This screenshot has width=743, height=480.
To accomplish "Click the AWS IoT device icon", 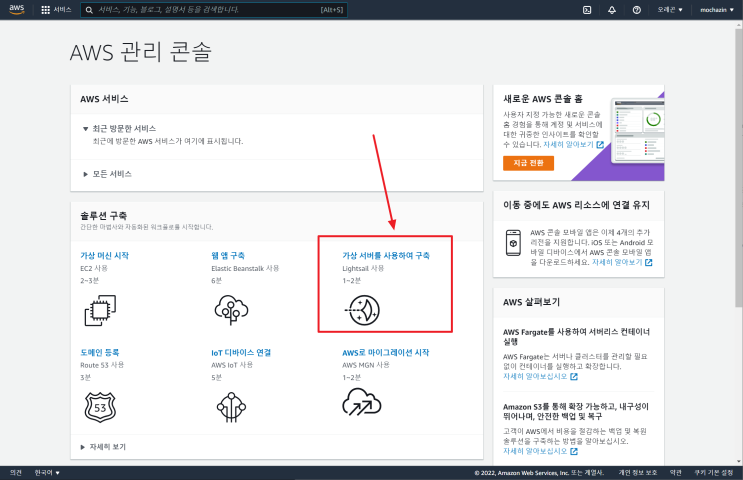I will point(231,407).
